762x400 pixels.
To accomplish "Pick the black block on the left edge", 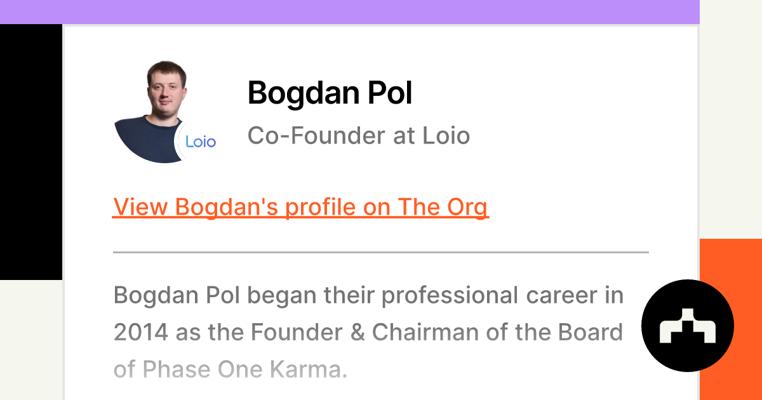I will (30, 150).
